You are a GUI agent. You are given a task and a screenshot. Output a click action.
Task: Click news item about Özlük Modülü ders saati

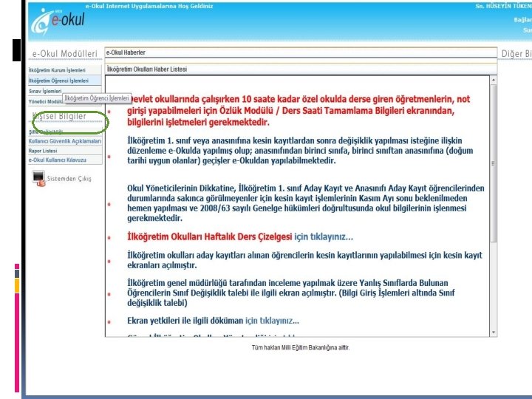299,111
